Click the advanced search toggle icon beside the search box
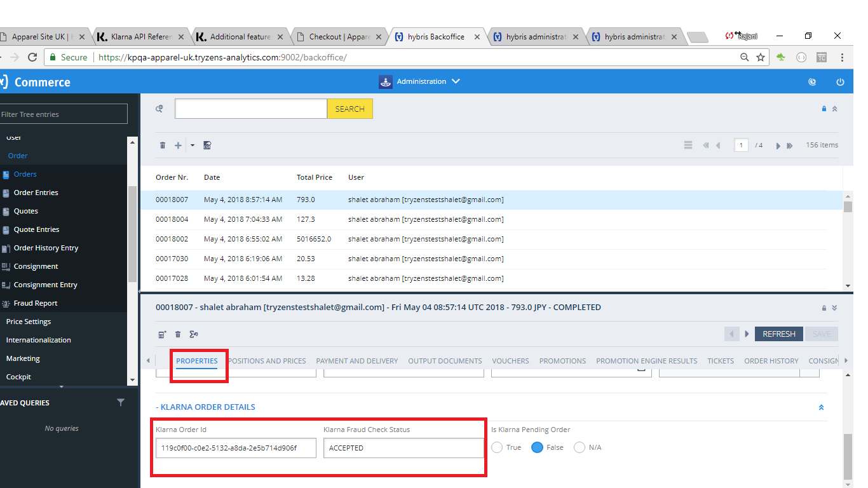This screenshot has height=488, width=868. [x=159, y=109]
